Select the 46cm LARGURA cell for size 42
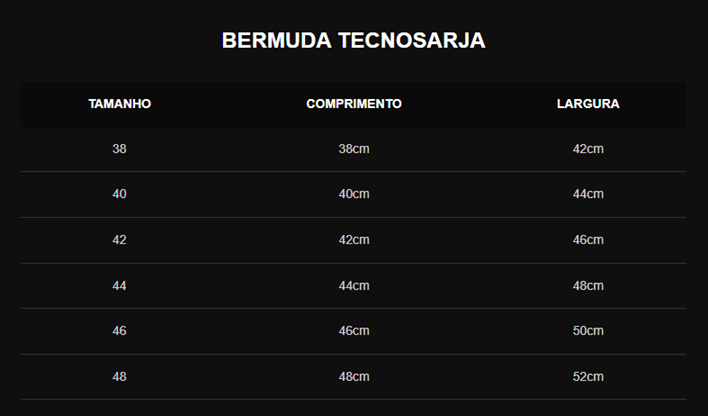This screenshot has height=416, width=708. pyautogui.click(x=588, y=240)
